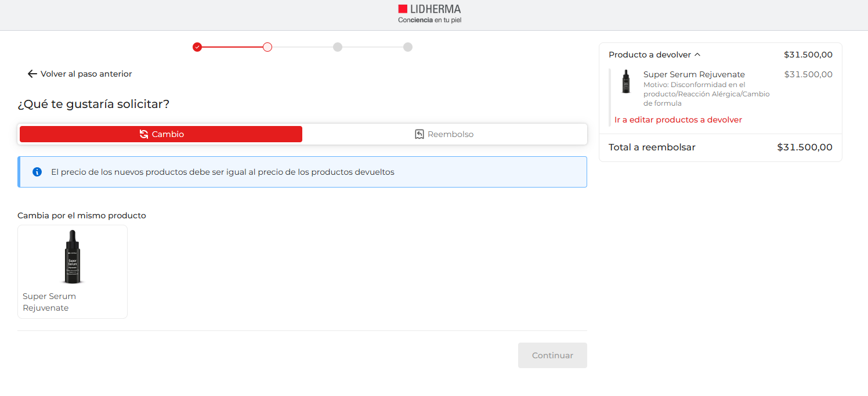This screenshot has height=396, width=868.
Task: Click the total amount $31.500,00 in bold
Action: pos(805,147)
